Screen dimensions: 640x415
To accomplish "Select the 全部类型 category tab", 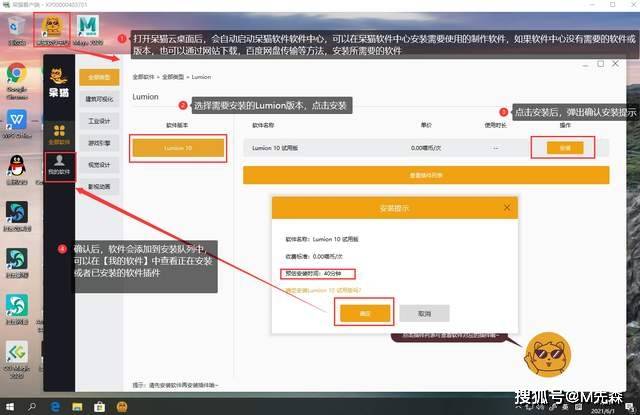I will (x=99, y=77).
